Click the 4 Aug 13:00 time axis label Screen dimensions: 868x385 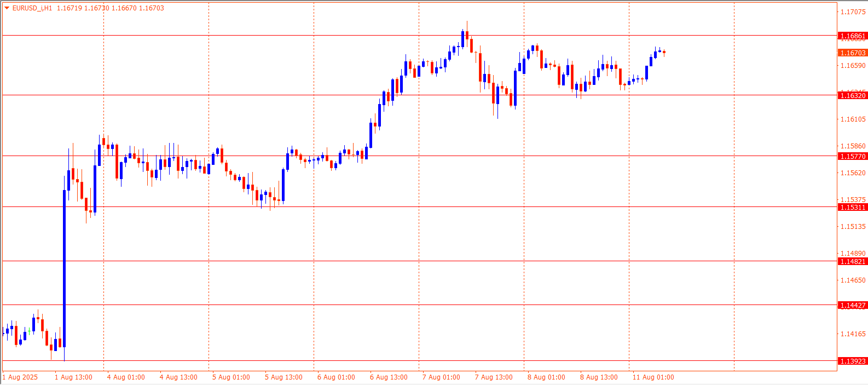coord(178,377)
